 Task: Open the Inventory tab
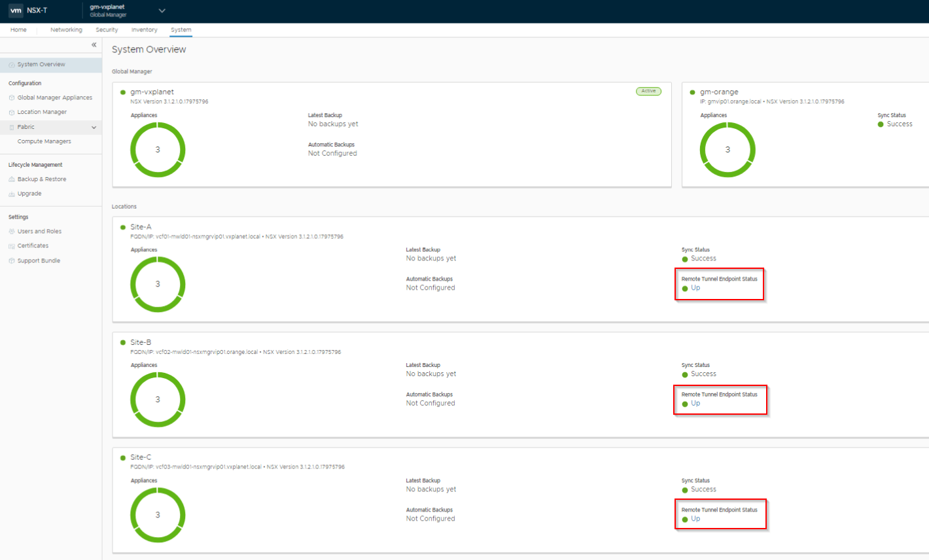[x=144, y=29]
